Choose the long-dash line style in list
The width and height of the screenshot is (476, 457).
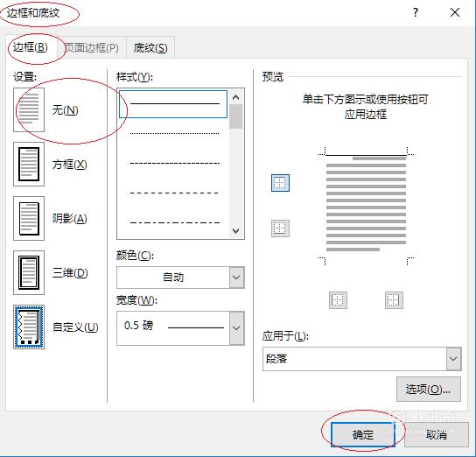(174, 193)
